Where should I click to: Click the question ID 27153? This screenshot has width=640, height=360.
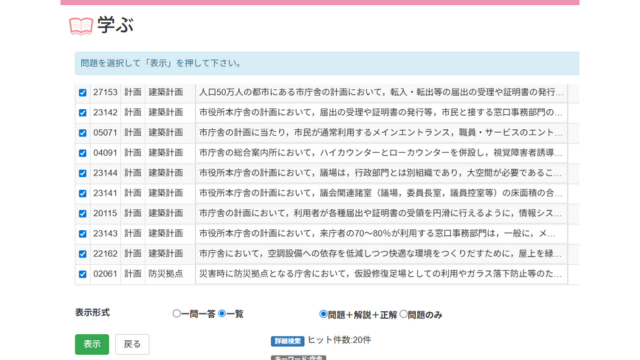[x=105, y=92]
